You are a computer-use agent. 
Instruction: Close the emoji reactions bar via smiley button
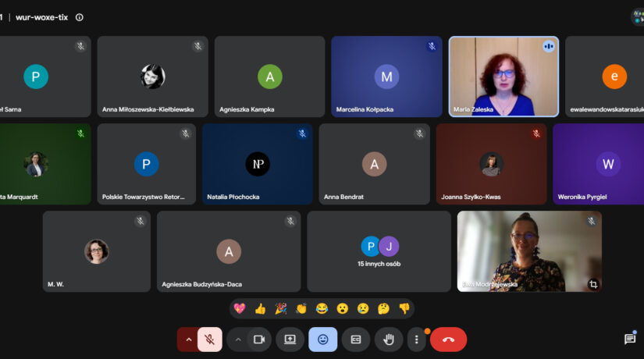[x=323, y=339]
